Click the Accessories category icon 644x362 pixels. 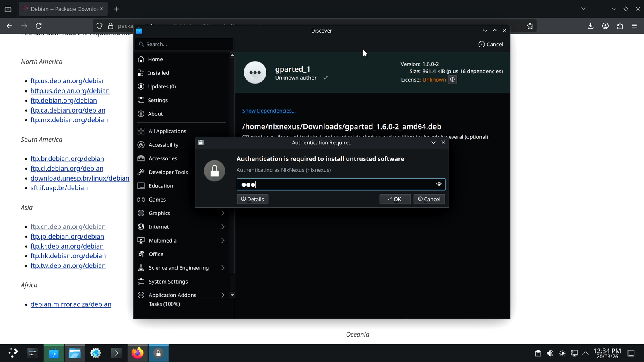141,158
